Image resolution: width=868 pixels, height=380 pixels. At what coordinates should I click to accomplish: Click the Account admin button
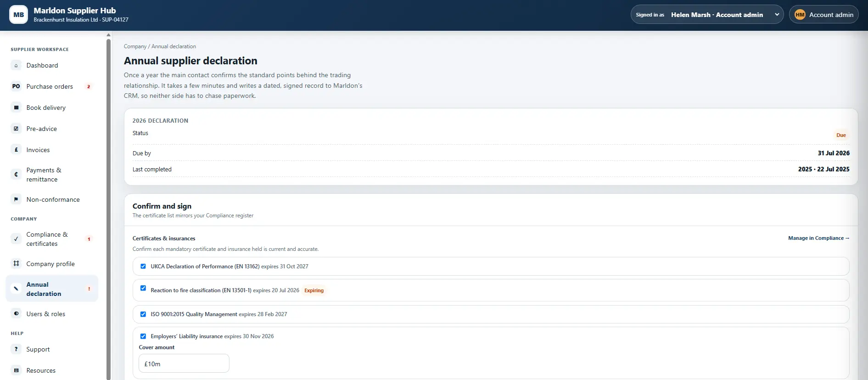tap(823, 15)
